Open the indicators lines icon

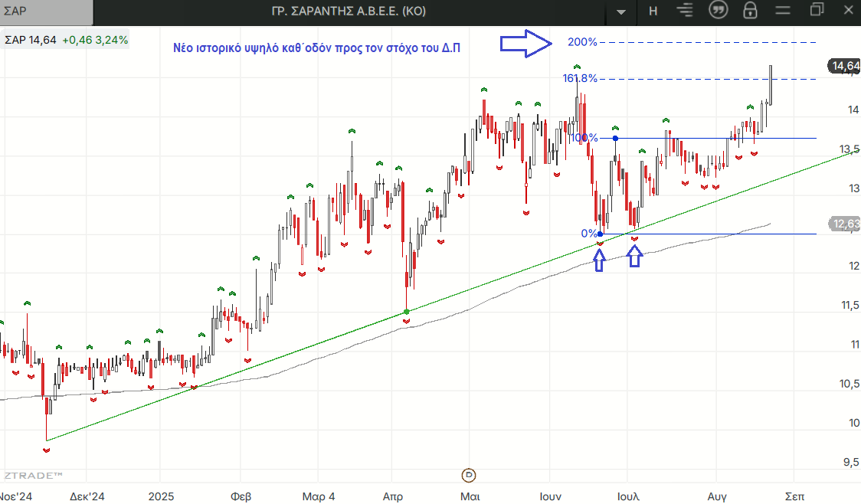685,10
